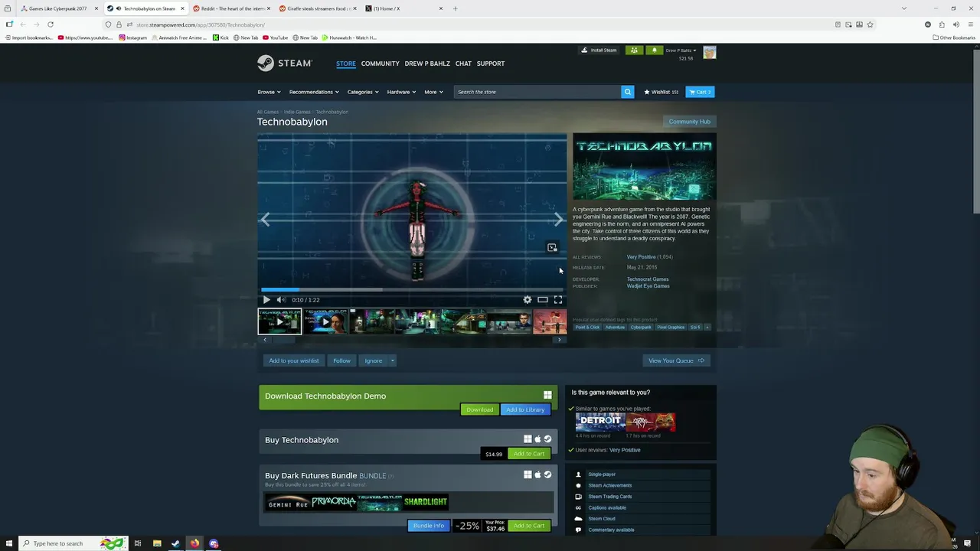The width and height of the screenshot is (980, 551).
Task: Click Add to Library button
Action: pos(525,409)
